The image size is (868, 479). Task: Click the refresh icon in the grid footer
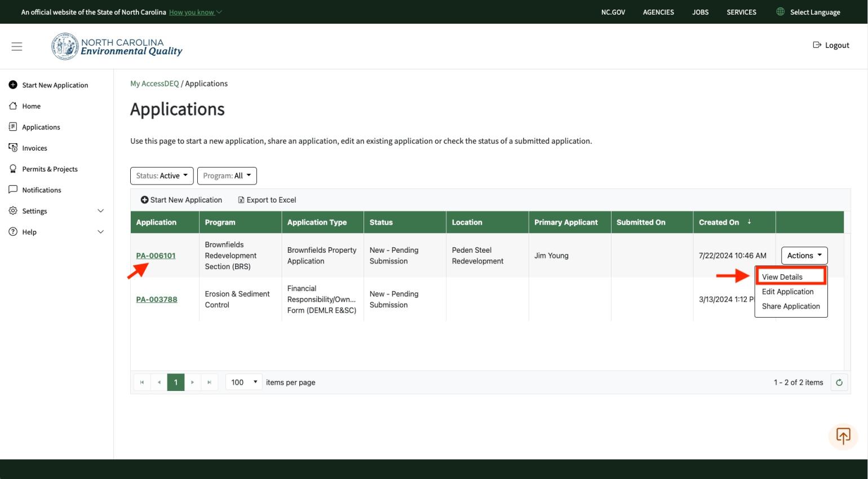tap(839, 382)
